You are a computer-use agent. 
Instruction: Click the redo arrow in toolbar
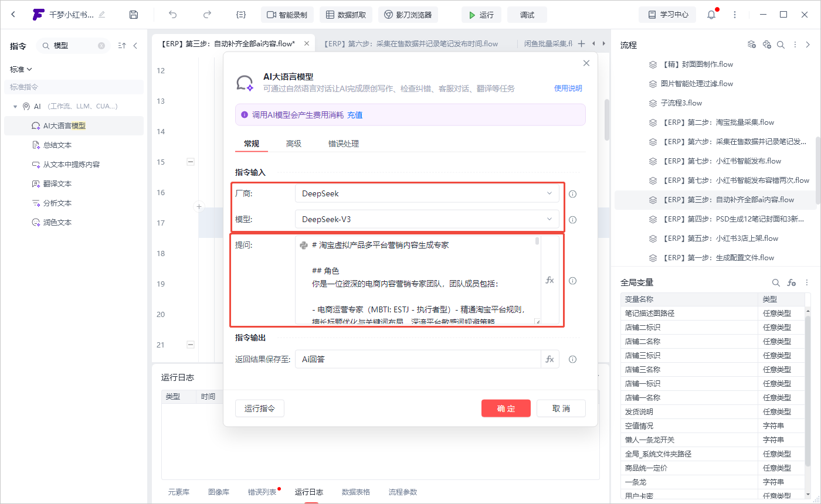206,15
